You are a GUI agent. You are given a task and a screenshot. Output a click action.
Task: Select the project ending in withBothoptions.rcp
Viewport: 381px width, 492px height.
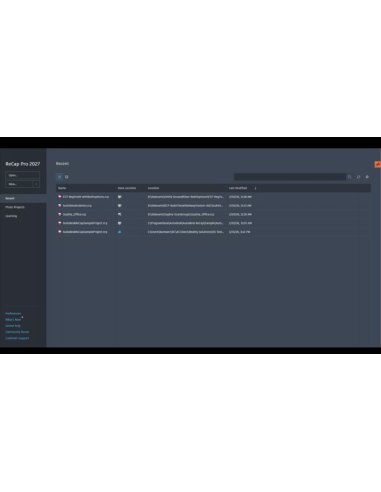(86, 197)
